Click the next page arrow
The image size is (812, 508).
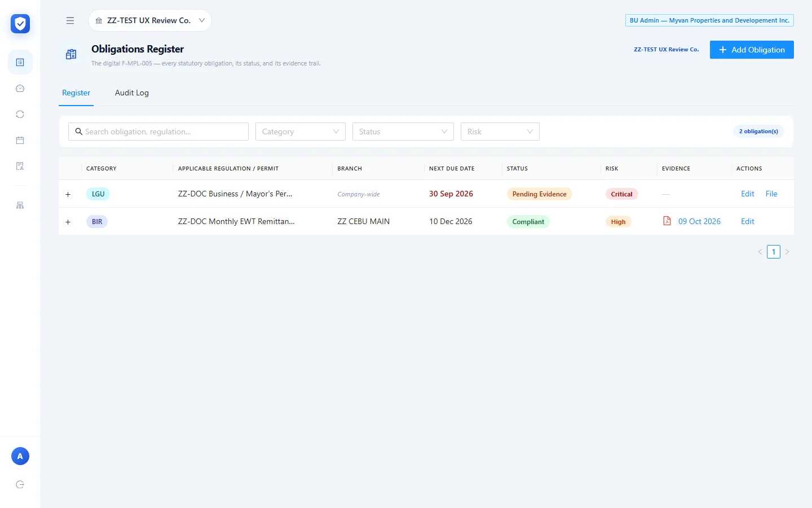click(x=787, y=252)
